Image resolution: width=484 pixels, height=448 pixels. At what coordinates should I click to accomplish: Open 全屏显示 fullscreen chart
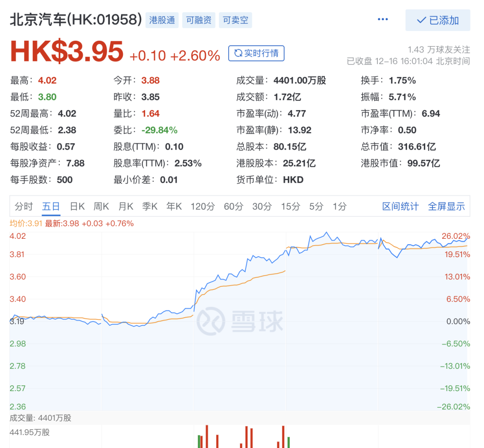coord(446,206)
